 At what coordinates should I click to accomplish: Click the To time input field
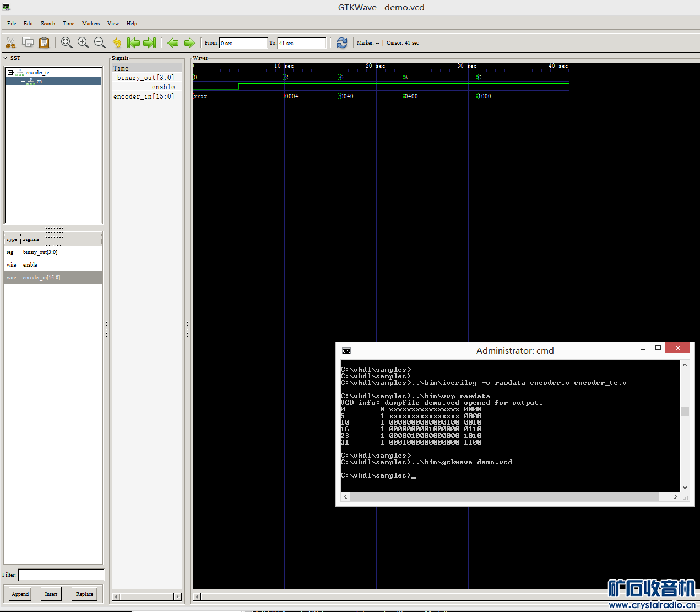point(302,43)
